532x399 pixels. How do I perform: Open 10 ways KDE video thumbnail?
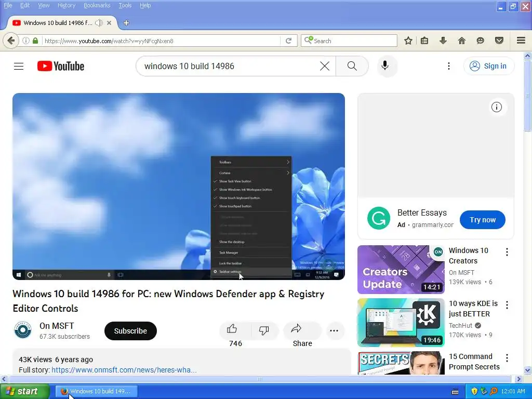click(x=401, y=322)
